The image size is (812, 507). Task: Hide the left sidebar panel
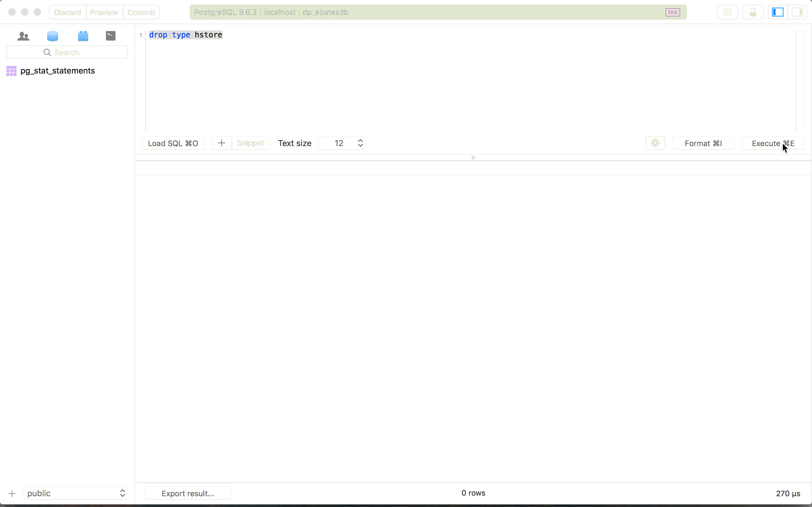point(777,12)
